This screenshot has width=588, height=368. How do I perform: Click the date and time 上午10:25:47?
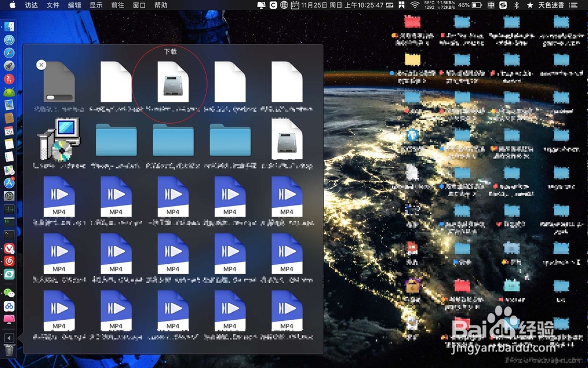(x=342, y=5)
